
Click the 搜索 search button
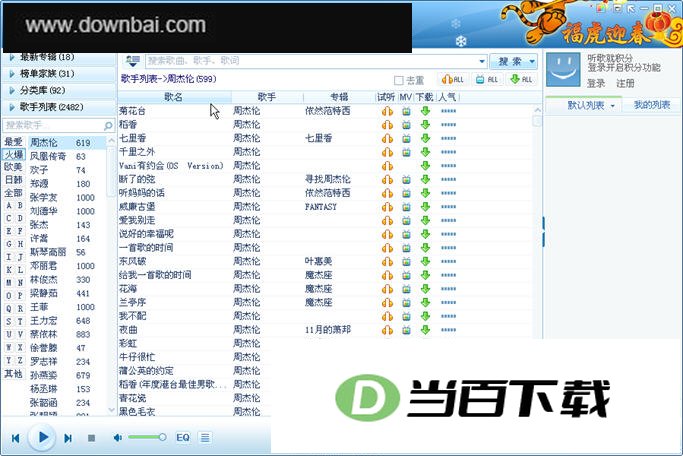[510, 61]
